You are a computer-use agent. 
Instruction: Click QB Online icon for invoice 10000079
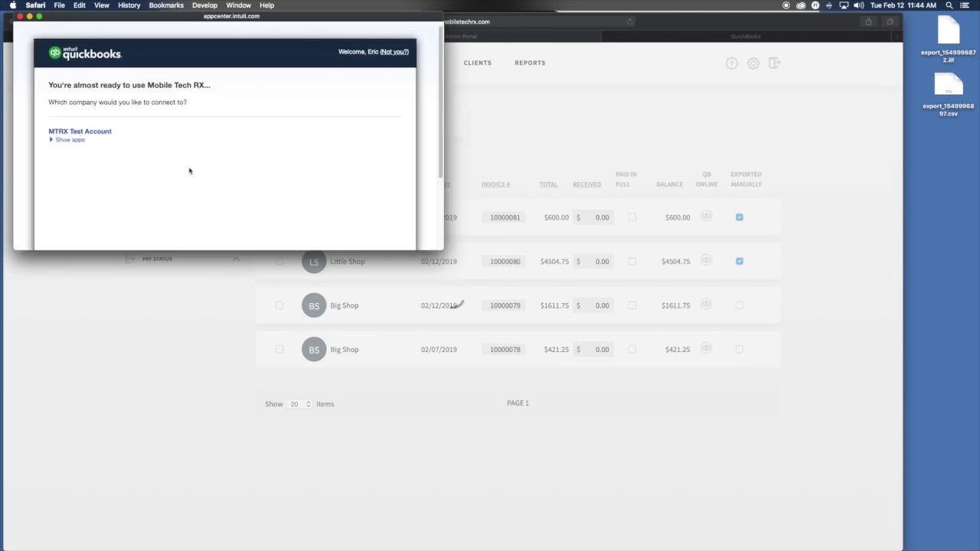pyautogui.click(x=706, y=305)
